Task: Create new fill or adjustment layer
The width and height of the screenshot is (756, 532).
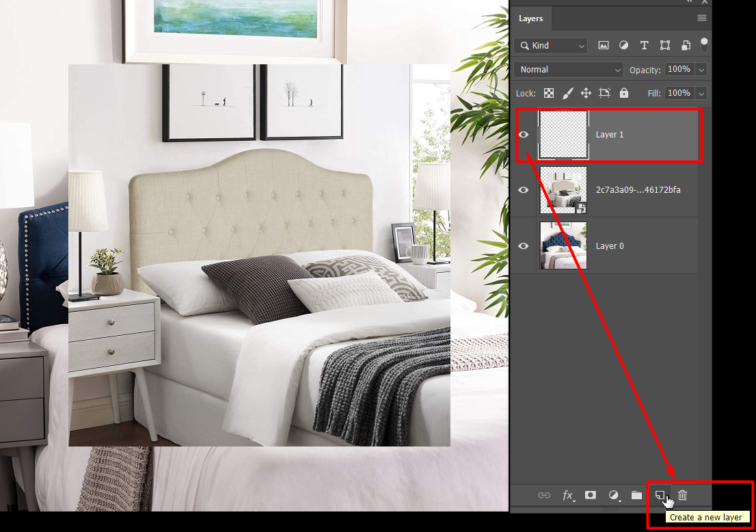Action: point(614,495)
